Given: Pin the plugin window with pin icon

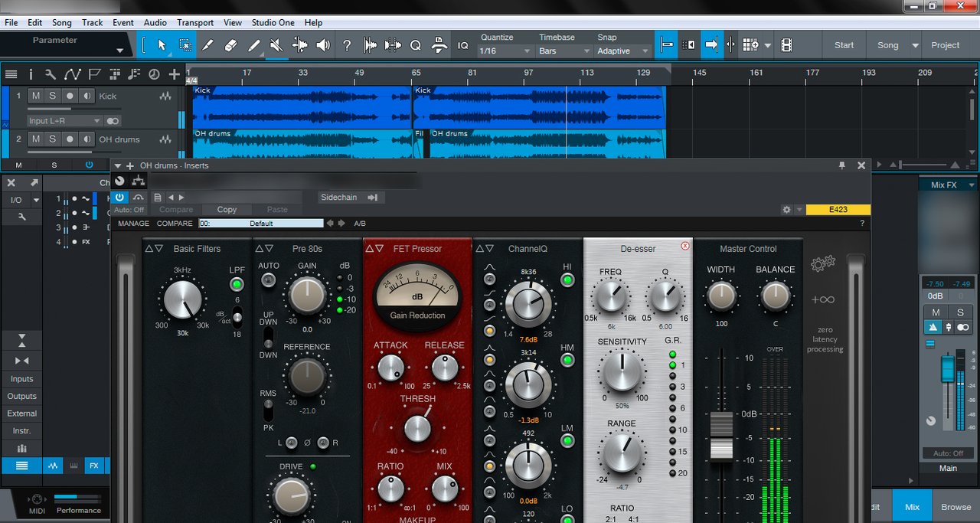Looking at the screenshot, I should point(842,165).
